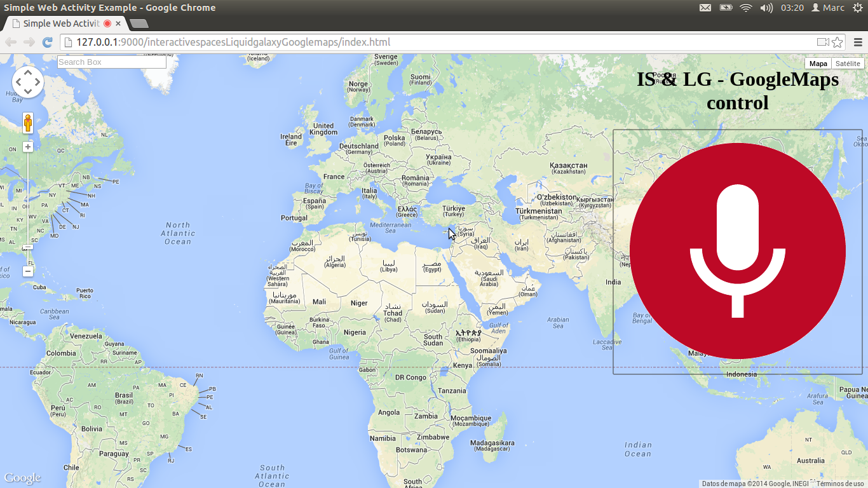Image resolution: width=868 pixels, height=488 pixels.
Task: Click the Google logo on the map
Action: [22, 478]
